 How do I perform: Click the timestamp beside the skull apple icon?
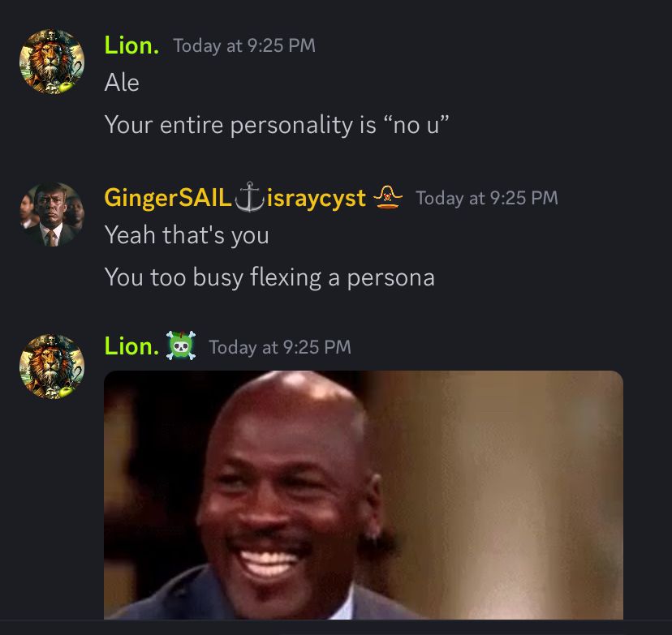click(280, 347)
